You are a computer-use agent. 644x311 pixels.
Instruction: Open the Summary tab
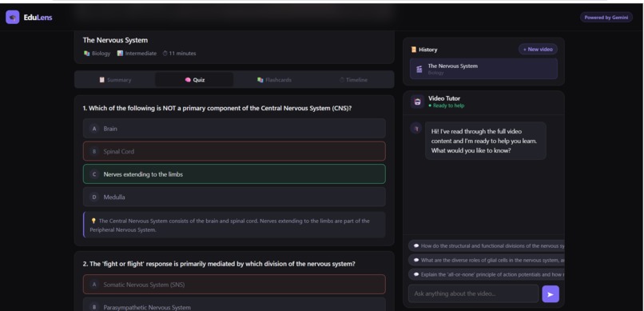point(115,80)
